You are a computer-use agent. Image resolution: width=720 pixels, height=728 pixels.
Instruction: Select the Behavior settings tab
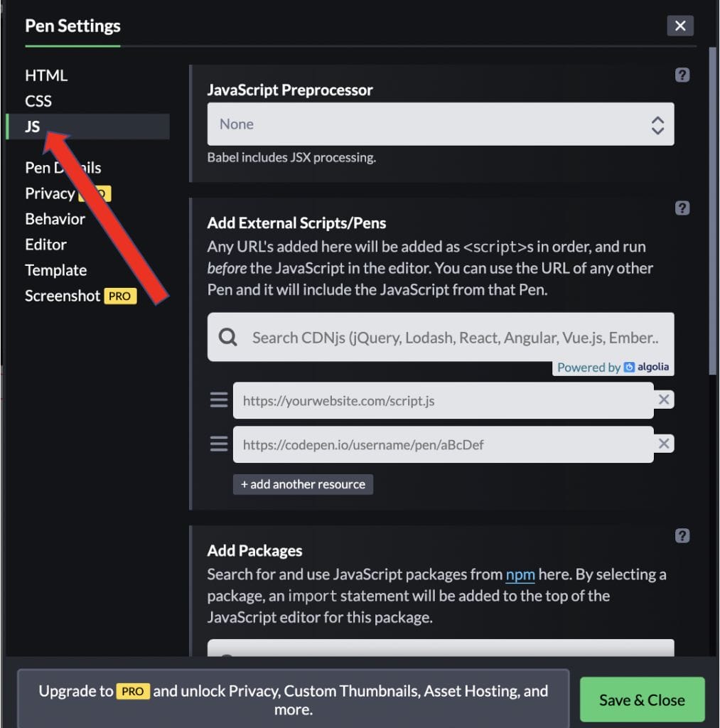point(55,219)
